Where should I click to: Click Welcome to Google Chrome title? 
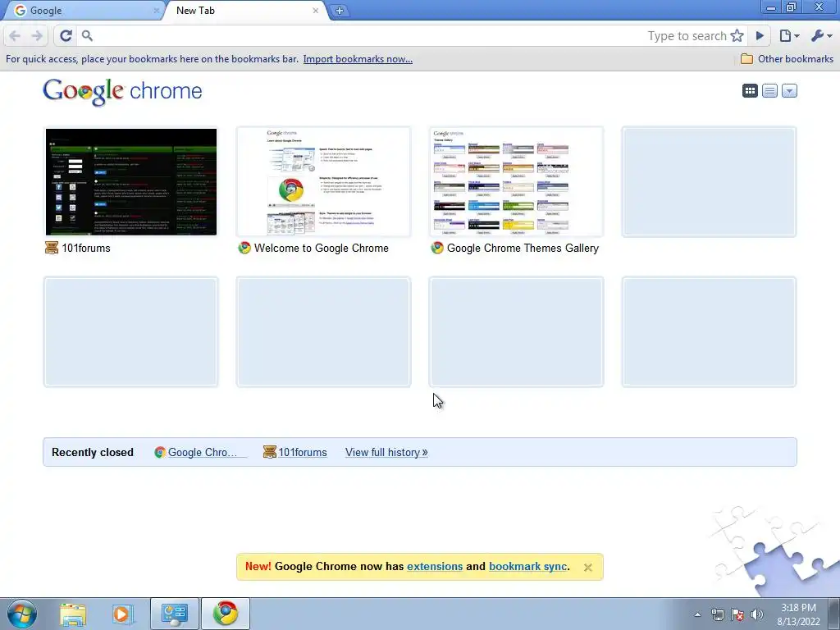(x=322, y=248)
